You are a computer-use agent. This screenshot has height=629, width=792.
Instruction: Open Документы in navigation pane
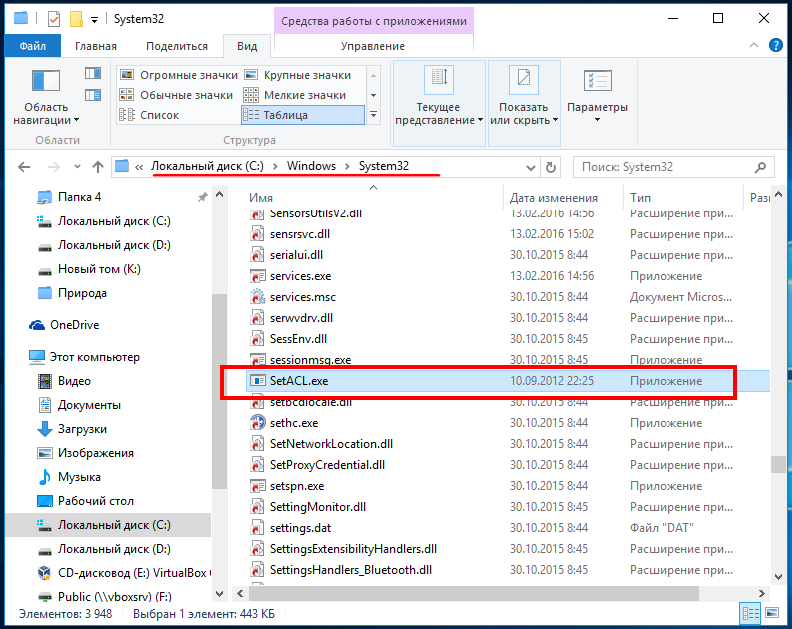[x=89, y=405]
